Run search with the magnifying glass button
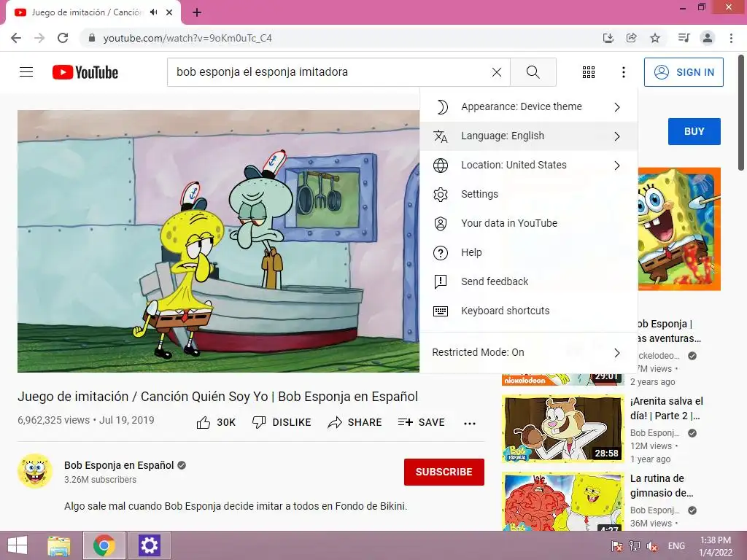This screenshot has height=560, width=747. coord(533,72)
